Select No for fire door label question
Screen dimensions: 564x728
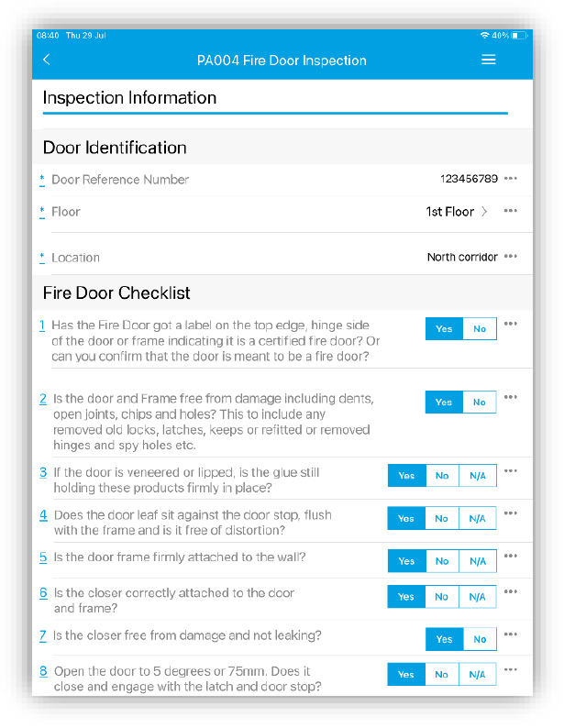pos(480,329)
